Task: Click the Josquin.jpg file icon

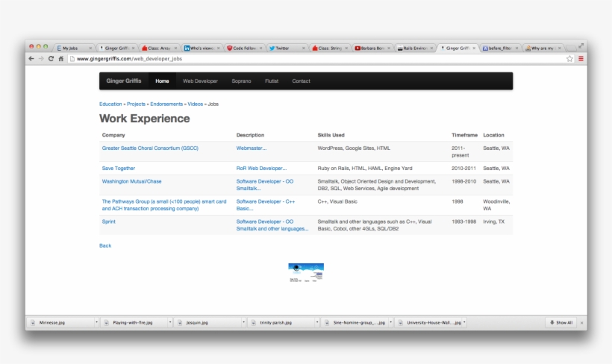Action: 180,323
